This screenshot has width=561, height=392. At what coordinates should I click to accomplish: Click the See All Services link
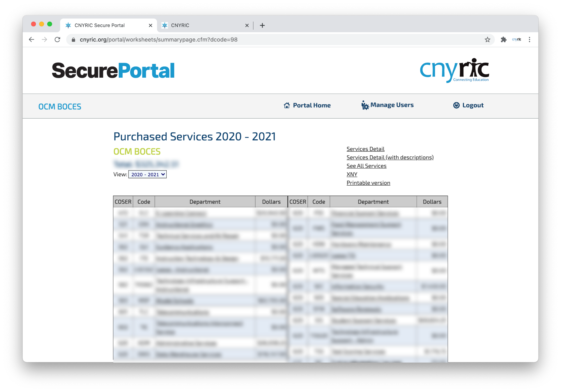click(x=366, y=166)
